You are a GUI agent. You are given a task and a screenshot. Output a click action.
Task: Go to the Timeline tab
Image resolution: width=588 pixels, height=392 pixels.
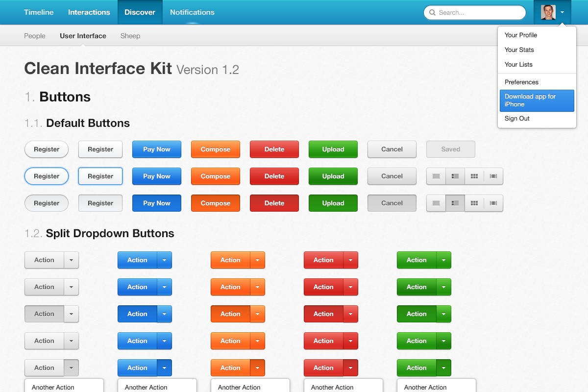tap(39, 12)
